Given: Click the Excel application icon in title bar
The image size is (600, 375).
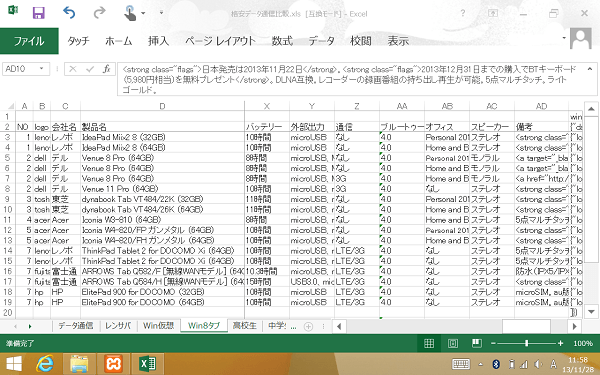Looking at the screenshot, I should click(13, 10).
